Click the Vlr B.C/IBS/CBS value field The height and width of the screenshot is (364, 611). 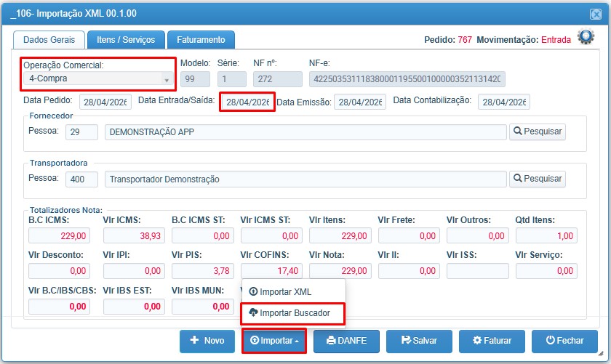[x=59, y=307]
